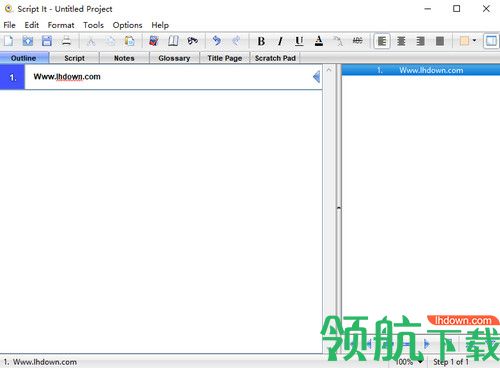The height and width of the screenshot is (368, 500).
Task: Switch to the Title Page tab
Action: 225,58
